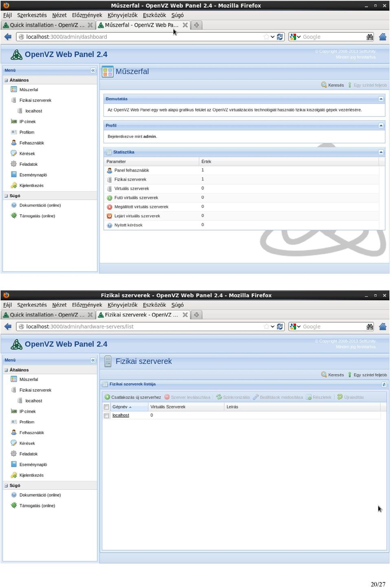This screenshot has height=588, width=391.
Task: Click Támogatás (online) icon in upper window
Action: [x=14, y=216]
